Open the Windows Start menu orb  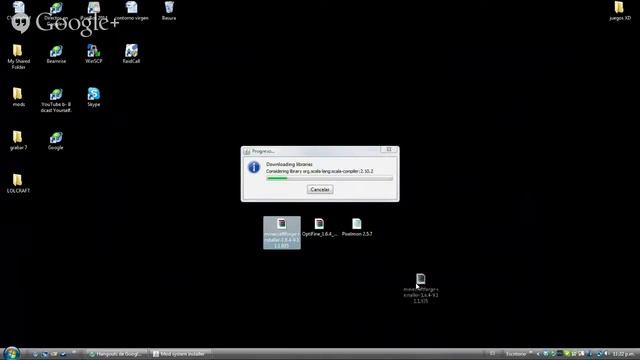11,353
